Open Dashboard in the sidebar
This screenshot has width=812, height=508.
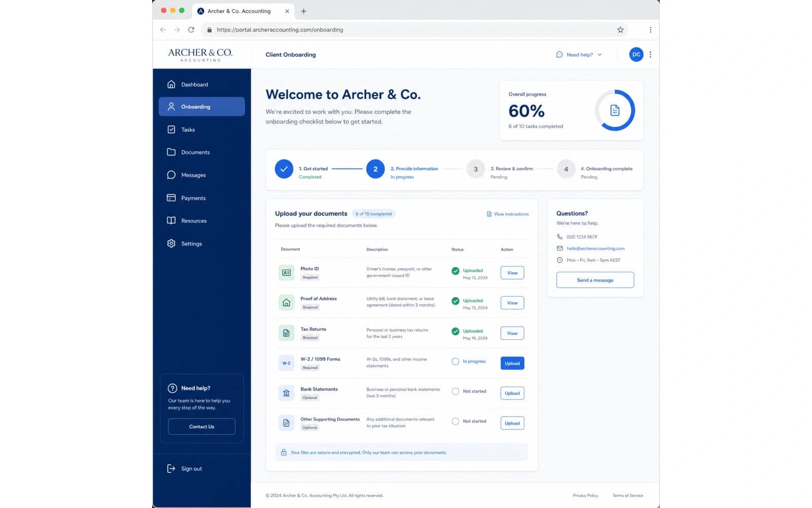click(201, 84)
